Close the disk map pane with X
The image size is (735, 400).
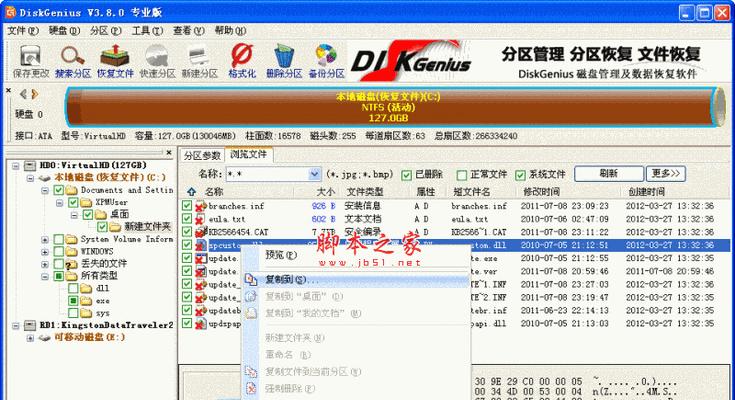coord(8,90)
